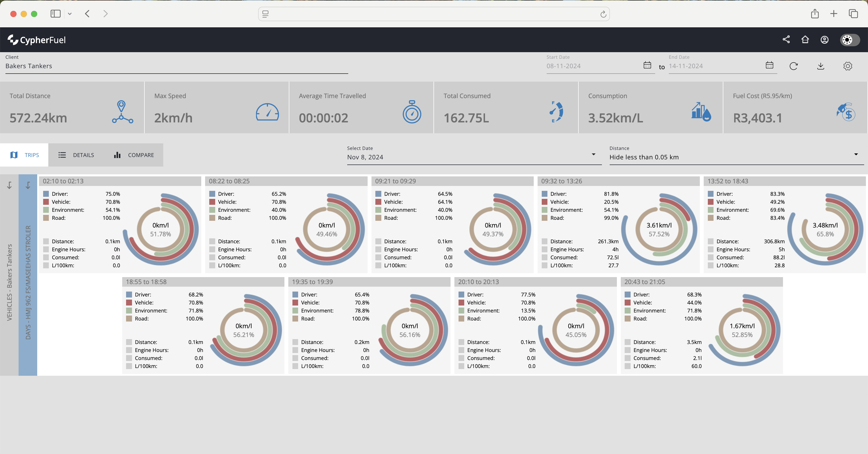The image size is (868, 454).
Task: Open trip header 09:32 to 13:26
Action: 618,181
